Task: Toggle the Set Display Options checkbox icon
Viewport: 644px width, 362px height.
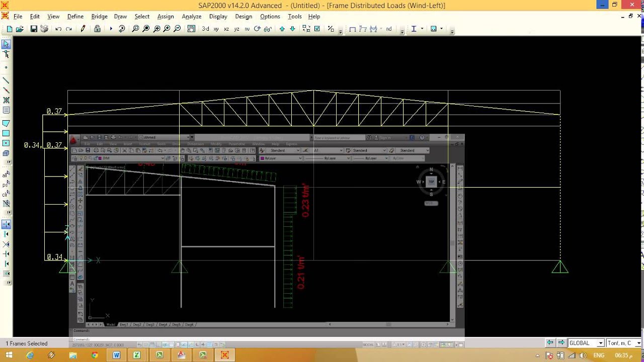Action: pos(317,29)
